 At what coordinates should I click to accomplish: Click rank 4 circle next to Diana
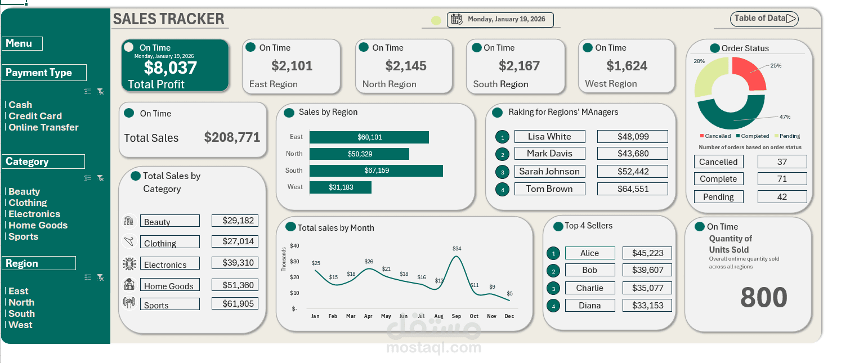coord(553,306)
